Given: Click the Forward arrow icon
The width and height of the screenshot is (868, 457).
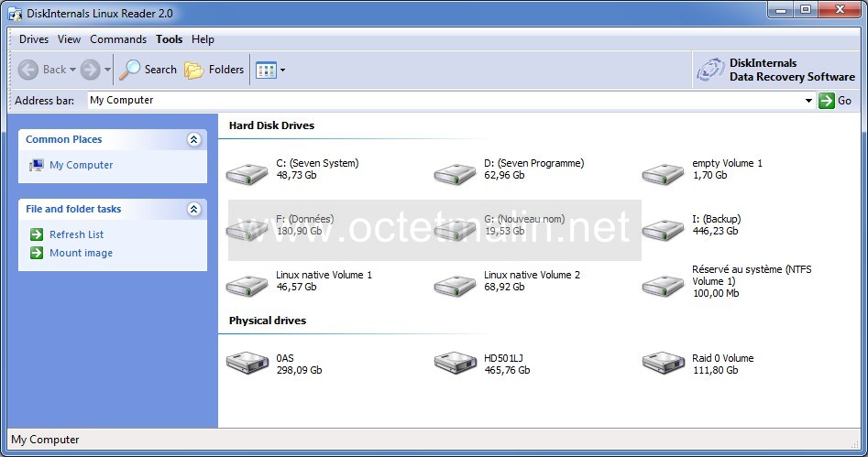Looking at the screenshot, I should pyautogui.click(x=90, y=70).
